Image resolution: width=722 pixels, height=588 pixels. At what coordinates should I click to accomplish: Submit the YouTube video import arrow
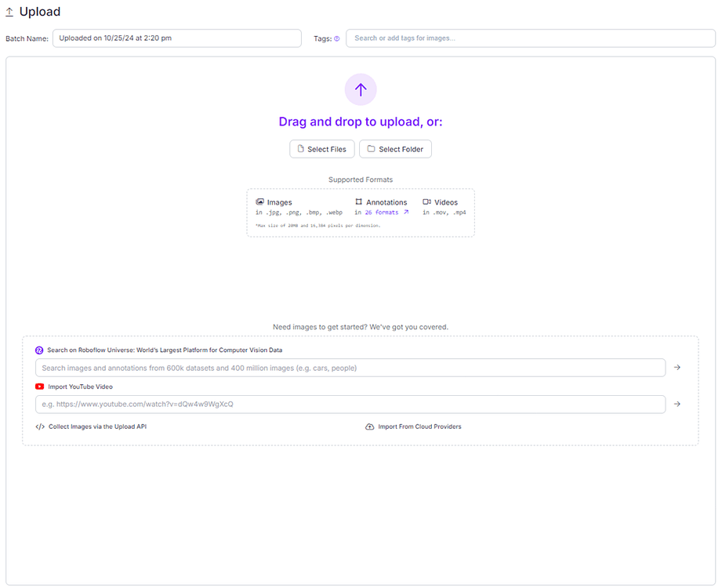tap(677, 405)
